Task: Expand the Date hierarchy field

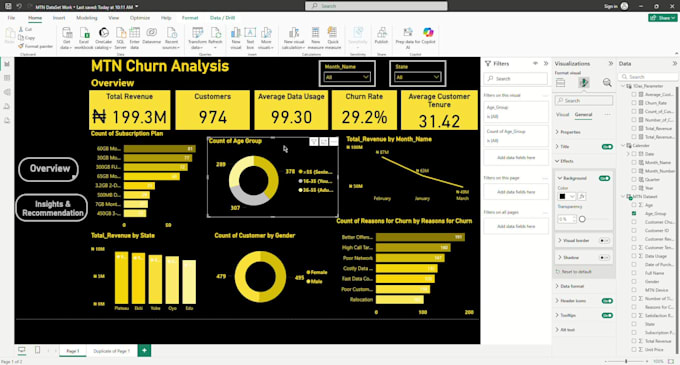Action: [x=628, y=153]
